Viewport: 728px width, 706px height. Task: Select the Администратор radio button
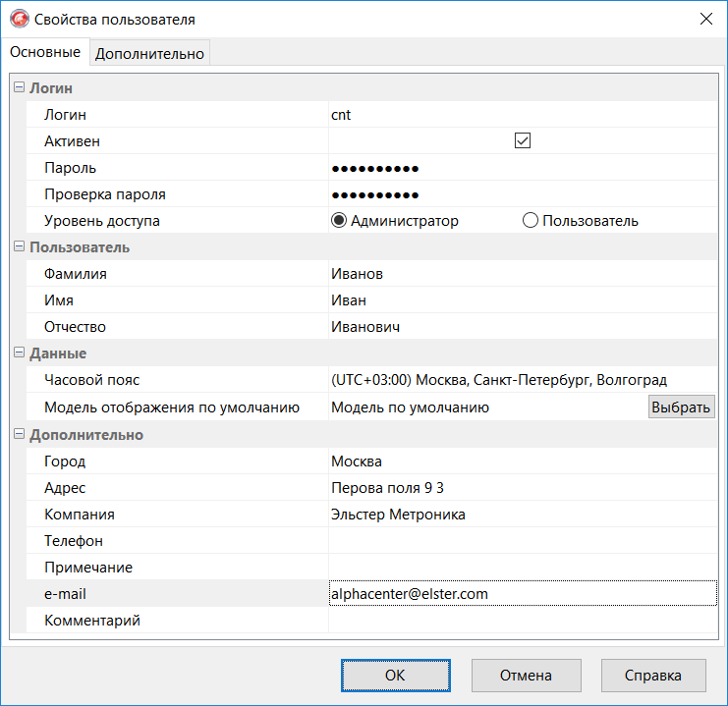point(339,221)
